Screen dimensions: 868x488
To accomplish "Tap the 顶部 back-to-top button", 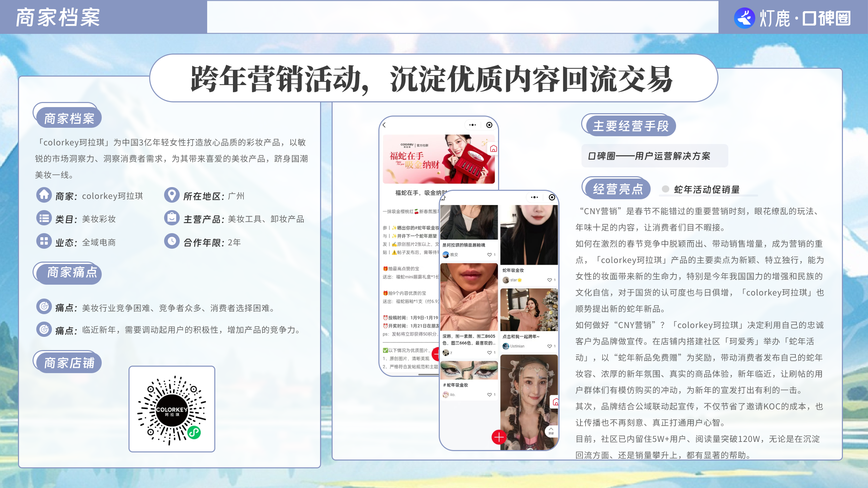I will point(551,431).
